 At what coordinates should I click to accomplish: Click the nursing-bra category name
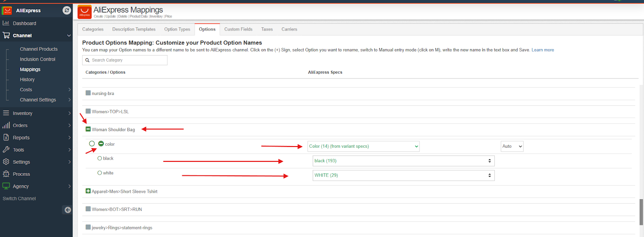[103, 93]
